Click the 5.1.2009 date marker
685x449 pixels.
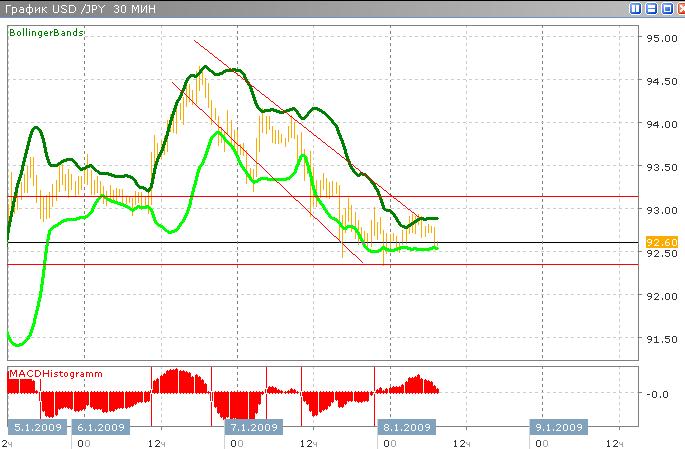[37, 427]
